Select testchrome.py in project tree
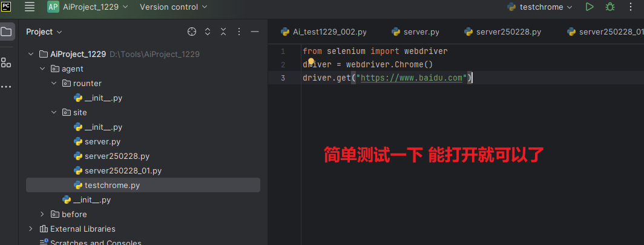The image size is (644, 245). click(x=143, y=185)
